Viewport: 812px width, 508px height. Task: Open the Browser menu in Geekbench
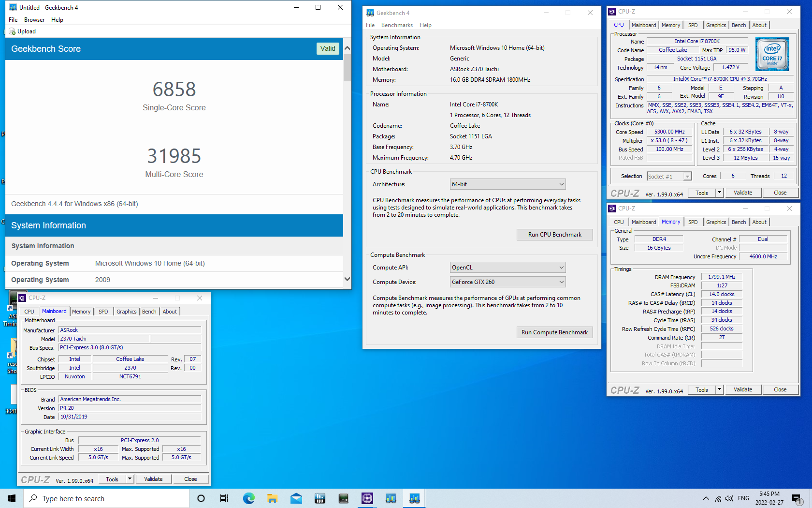[x=34, y=20]
